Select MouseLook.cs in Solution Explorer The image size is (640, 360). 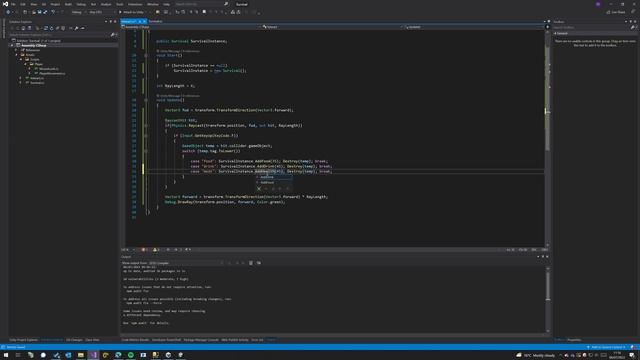click(49, 69)
